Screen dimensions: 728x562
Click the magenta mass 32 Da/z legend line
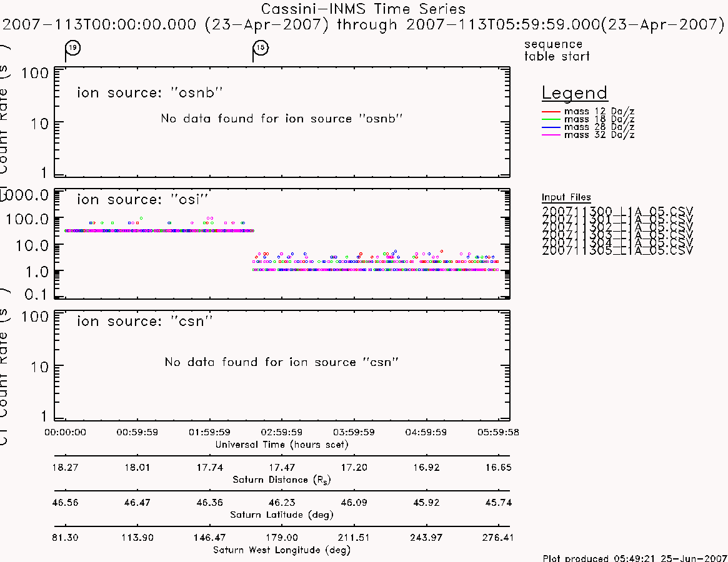click(551, 135)
